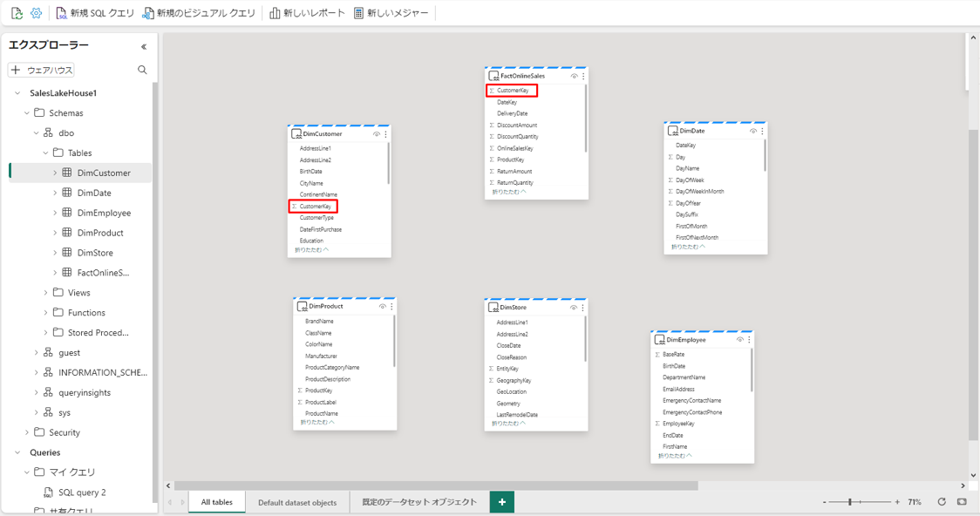Open settings via the gear icon
980x516 pixels.
[36, 13]
